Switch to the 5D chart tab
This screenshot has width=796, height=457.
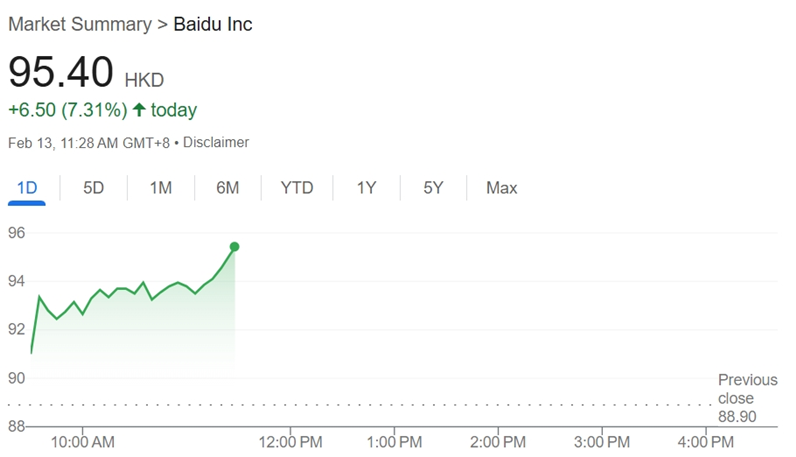tap(93, 188)
